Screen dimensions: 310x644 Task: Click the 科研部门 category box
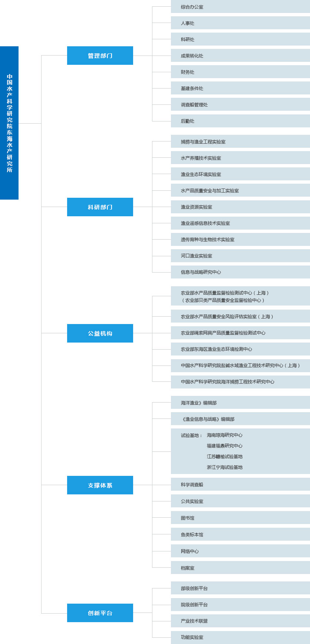pos(100,207)
